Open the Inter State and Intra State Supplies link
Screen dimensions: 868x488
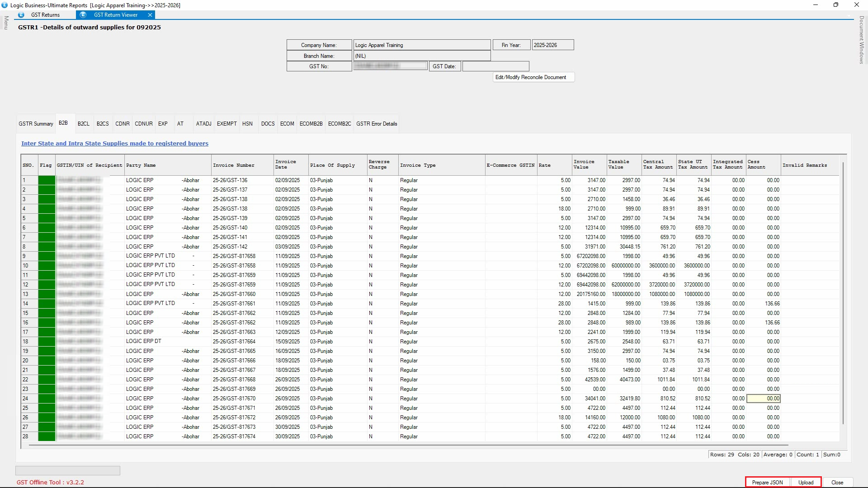(115, 144)
